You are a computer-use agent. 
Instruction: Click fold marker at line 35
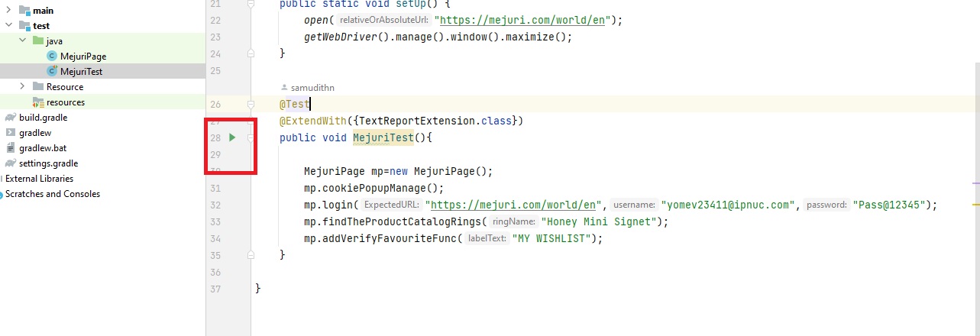[x=251, y=255]
